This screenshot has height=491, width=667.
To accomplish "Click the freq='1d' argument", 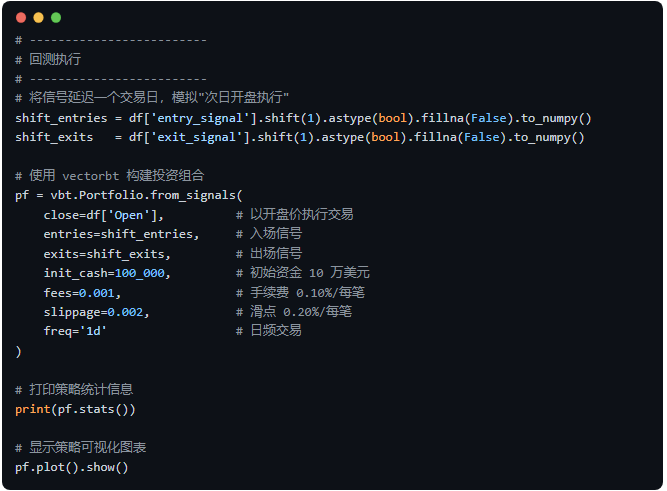I will 75,330.
